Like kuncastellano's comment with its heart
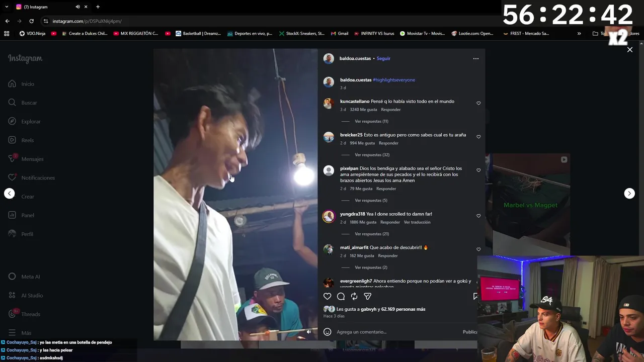Image resolution: width=644 pixels, height=362 pixels. (x=478, y=103)
